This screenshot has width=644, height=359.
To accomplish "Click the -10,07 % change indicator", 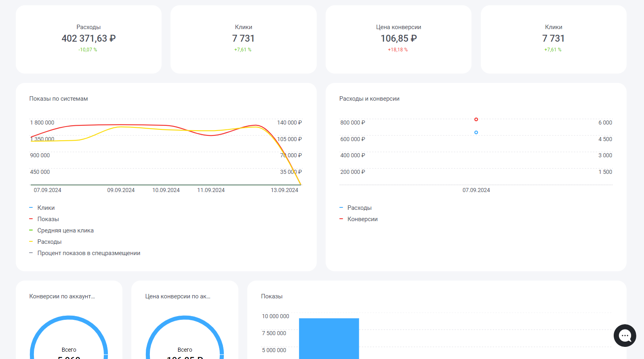I will coord(88,50).
